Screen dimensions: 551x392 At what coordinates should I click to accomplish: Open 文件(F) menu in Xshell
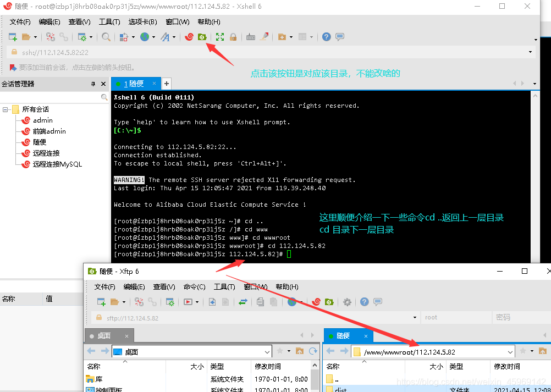[20, 22]
